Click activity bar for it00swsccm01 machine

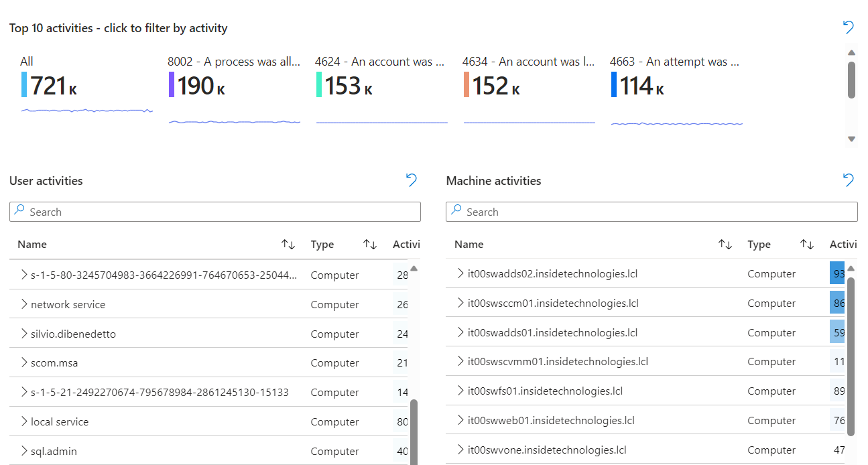837,303
